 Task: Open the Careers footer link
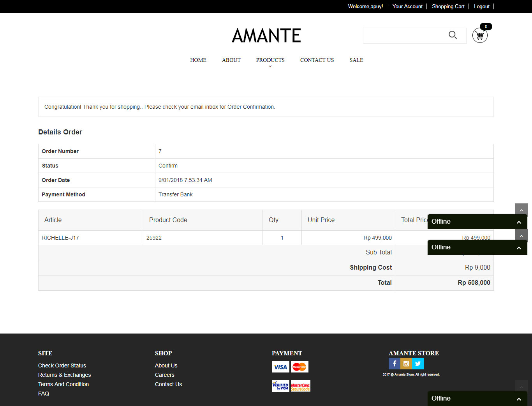[x=165, y=375]
